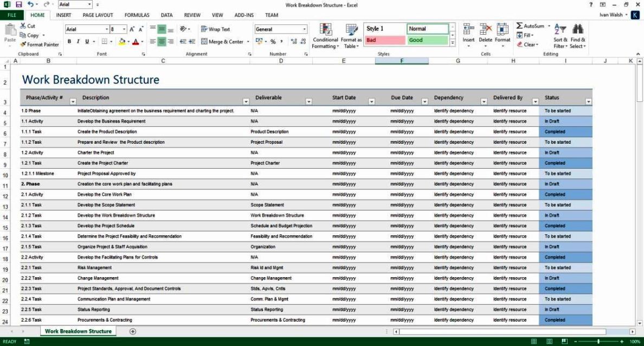The image size is (644, 346).
Task: Switch to the FORMULAS ribbon tab
Action: [137, 15]
